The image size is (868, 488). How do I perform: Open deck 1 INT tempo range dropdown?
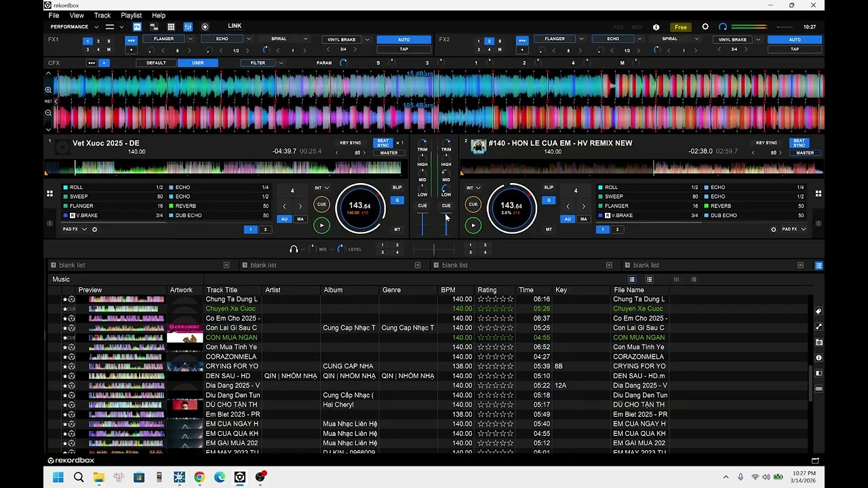tap(322, 188)
